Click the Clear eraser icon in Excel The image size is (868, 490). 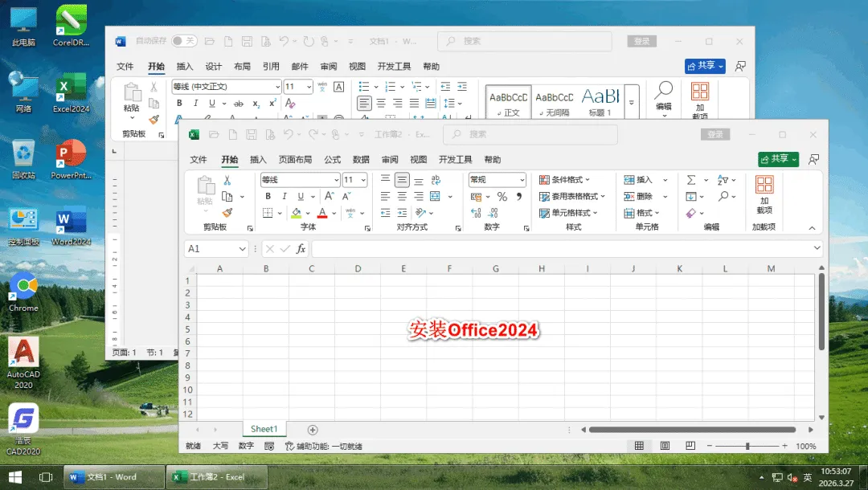click(x=691, y=213)
